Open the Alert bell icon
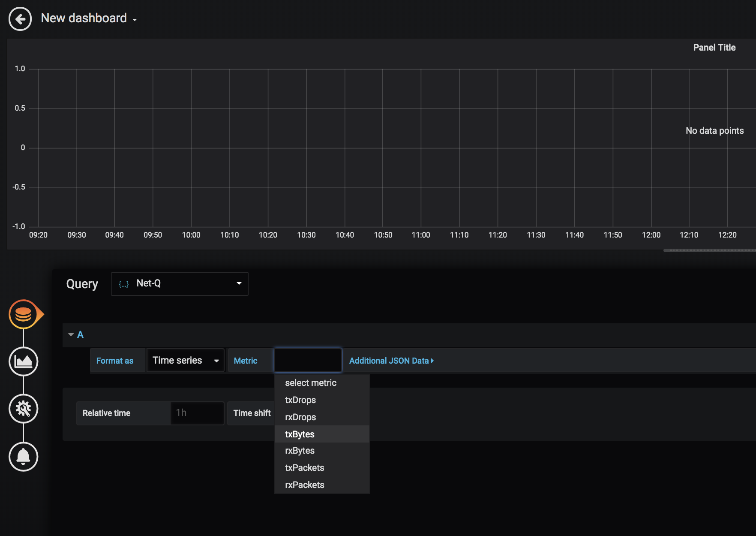 [24, 456]
